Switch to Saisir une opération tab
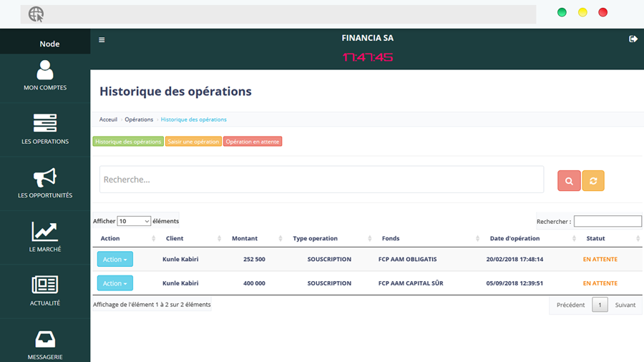The image size is (644, 362). pyautogui.click(x=193, y=142)
